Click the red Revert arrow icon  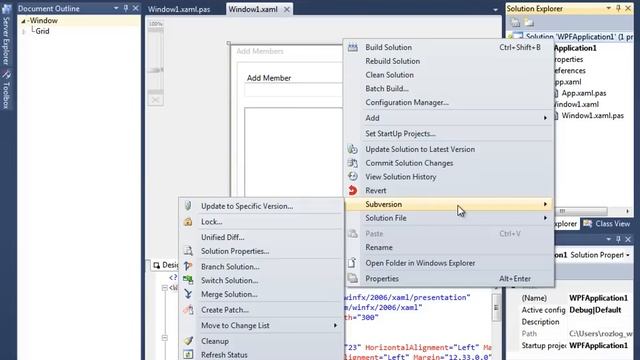353,190
